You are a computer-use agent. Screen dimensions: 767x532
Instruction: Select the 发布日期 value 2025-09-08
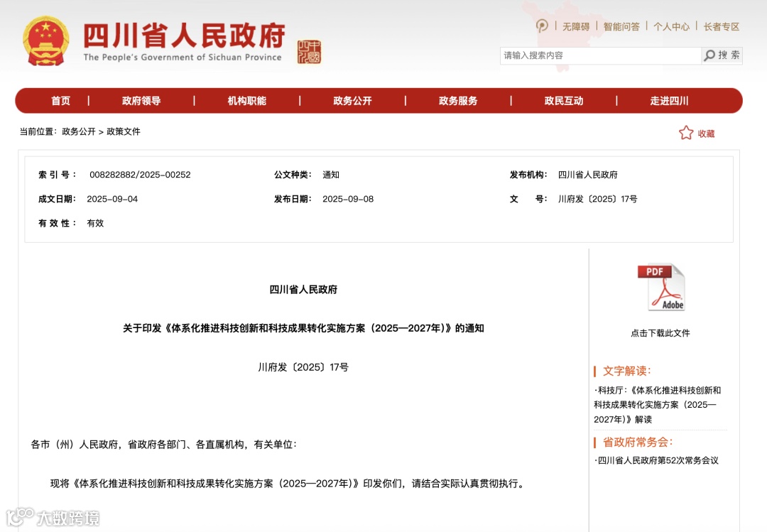[x=348, y=199]
